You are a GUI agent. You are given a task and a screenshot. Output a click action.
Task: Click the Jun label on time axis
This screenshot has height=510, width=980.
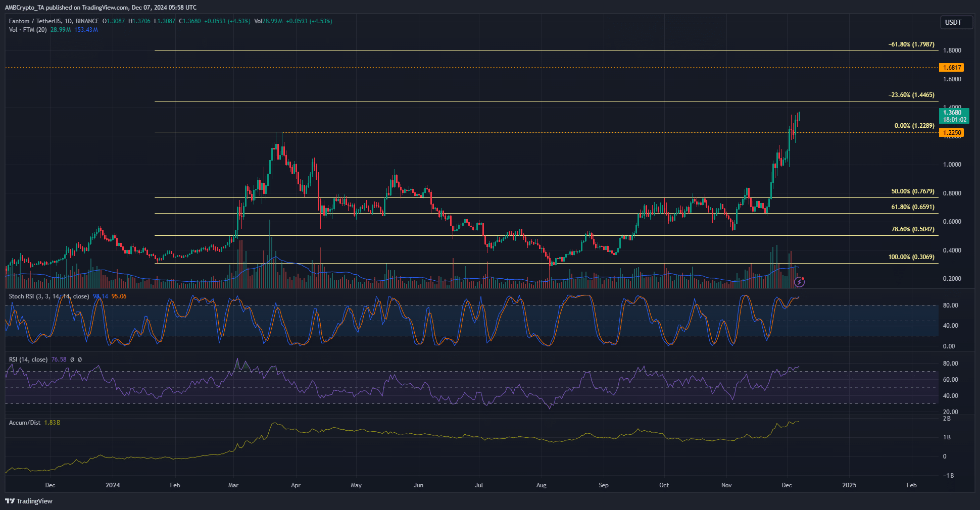[x=419, y=485]
